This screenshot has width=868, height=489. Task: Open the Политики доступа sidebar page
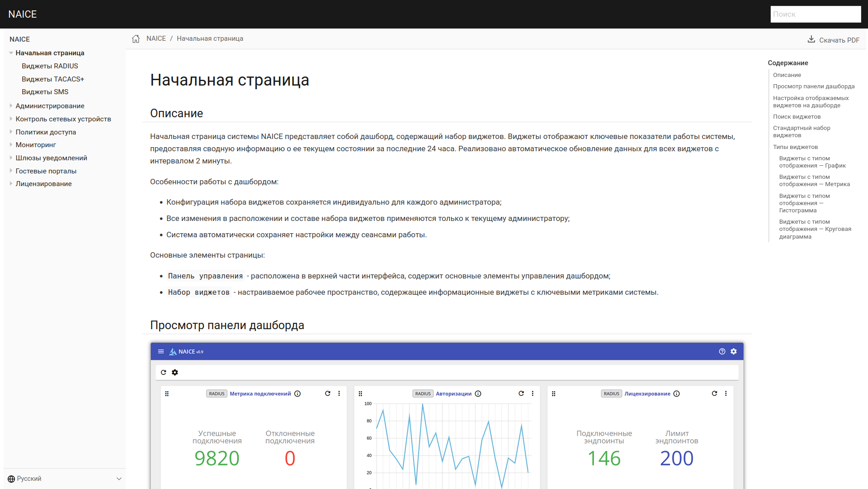tap(46, 132)
